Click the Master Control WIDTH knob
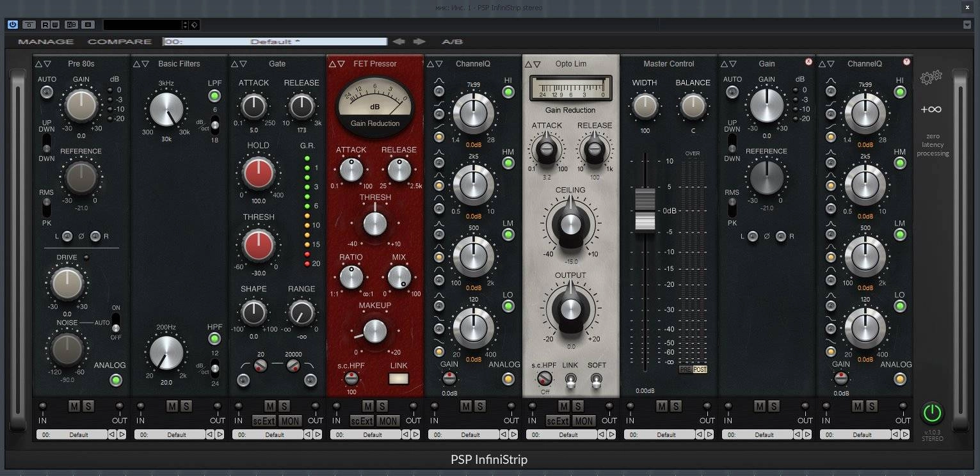 click(x=645, y=107)
